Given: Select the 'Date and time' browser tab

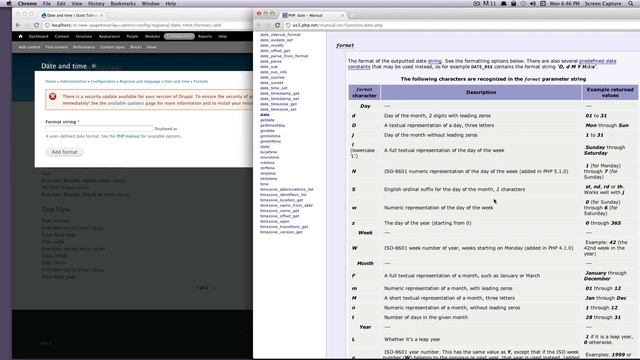Looking at the screenshot, I should [71, 15].
